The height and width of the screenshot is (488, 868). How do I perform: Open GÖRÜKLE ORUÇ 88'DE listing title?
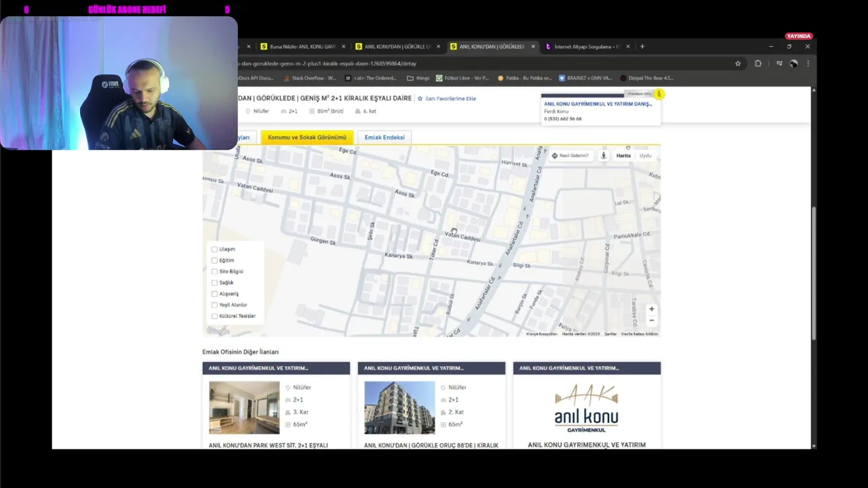coord(431,445)
